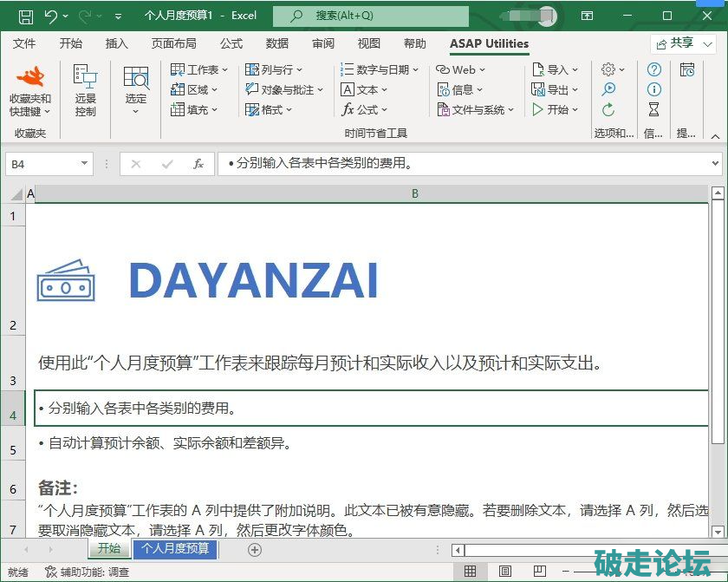The height and width of the screenshot is (582, 728).
Task: Open the Name Box dropdown arrow
Action: click(x=84, y=163)
